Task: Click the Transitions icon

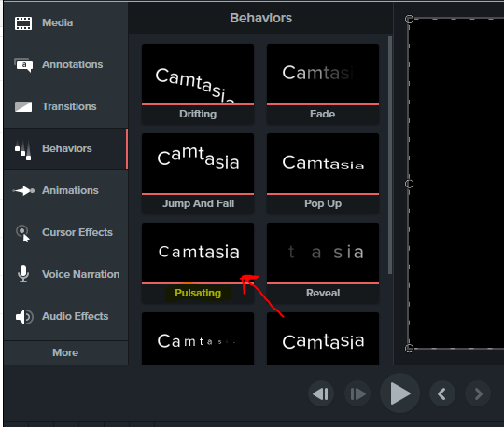Action: pos(23,106)
